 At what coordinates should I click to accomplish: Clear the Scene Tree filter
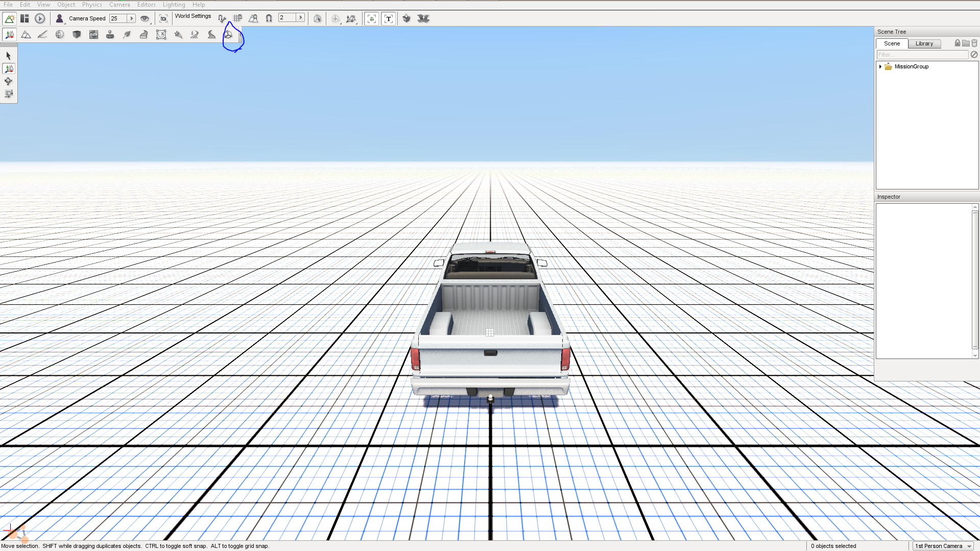coord(974,55)
